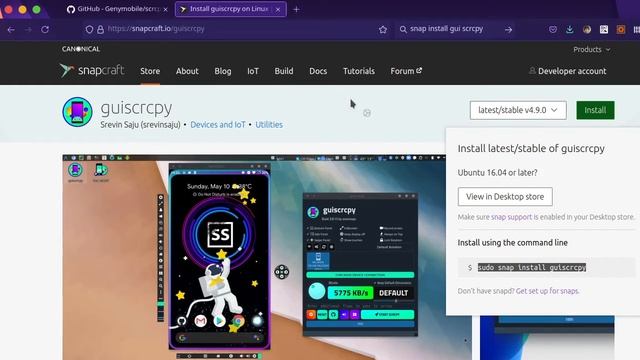Image resolution: width=640 pixels, height=360 pixels.
Task: Click the search box with snap install text
Action: pyautogui.click(x=455, y=29)
